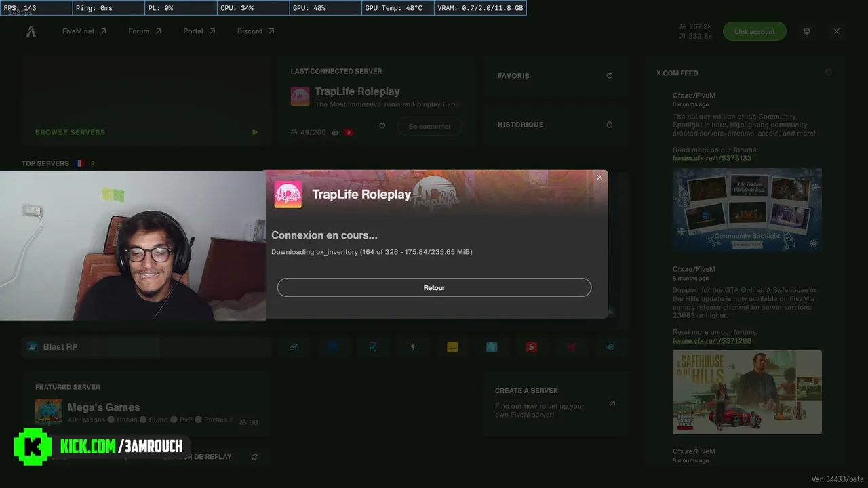The image size is (868, 488).
Task: Click the TrapLife Roleplay title in the dialog
Action: coord(361,195)
